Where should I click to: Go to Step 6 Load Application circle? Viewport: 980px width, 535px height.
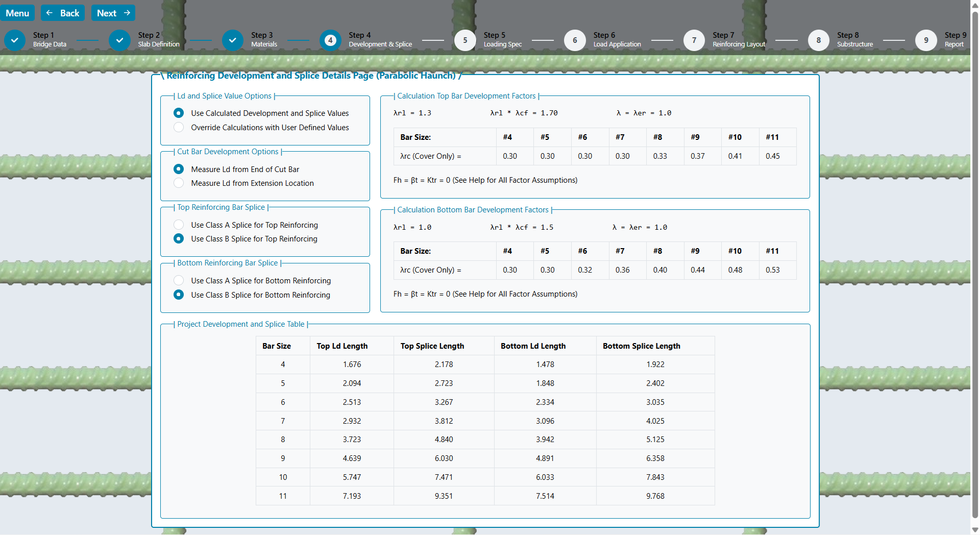point(575,40)
